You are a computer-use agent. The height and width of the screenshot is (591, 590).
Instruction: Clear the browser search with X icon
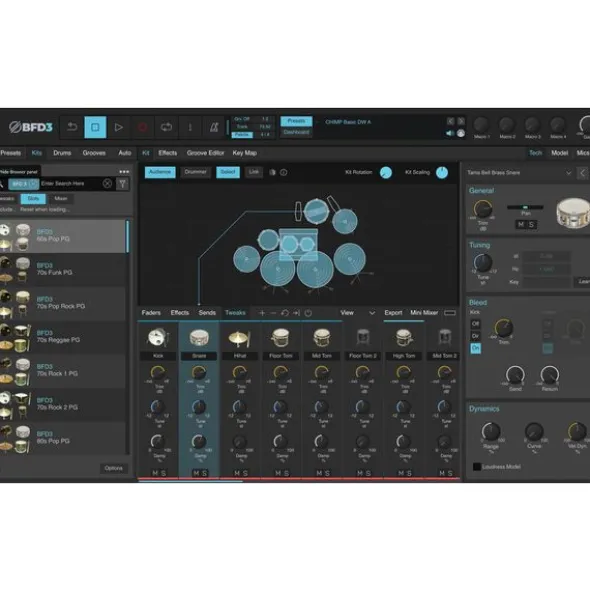(107, 184)
